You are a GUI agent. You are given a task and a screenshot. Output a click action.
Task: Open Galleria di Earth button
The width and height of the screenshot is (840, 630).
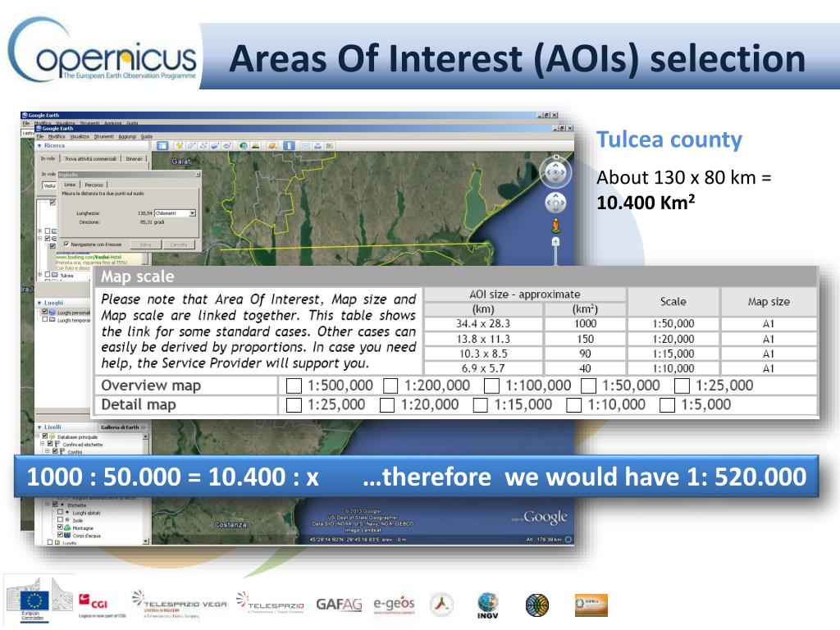[x=123, y=427]
